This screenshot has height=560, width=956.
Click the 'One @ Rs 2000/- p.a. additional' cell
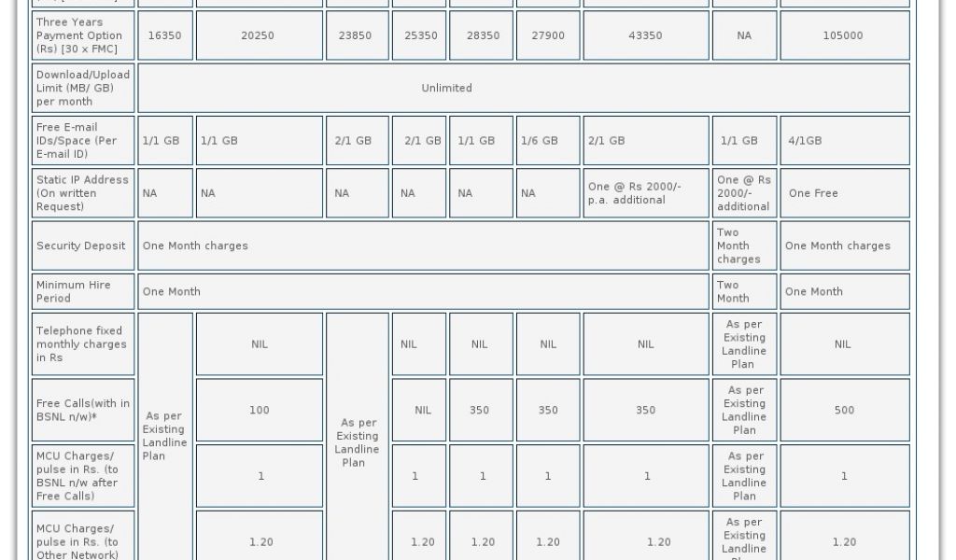[x=645, y=193]
